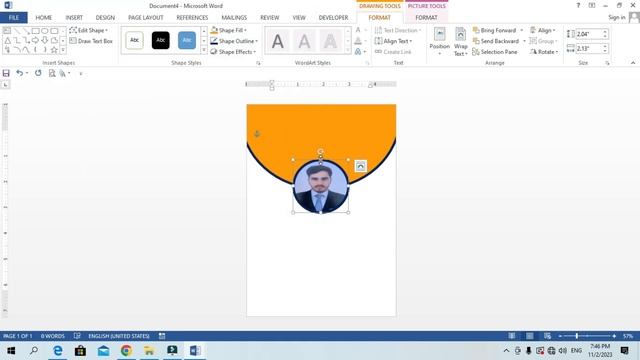The image size is (640, 360).
Task: Select the rectangle shape in Insert Shapes
Action: (36, 31)
